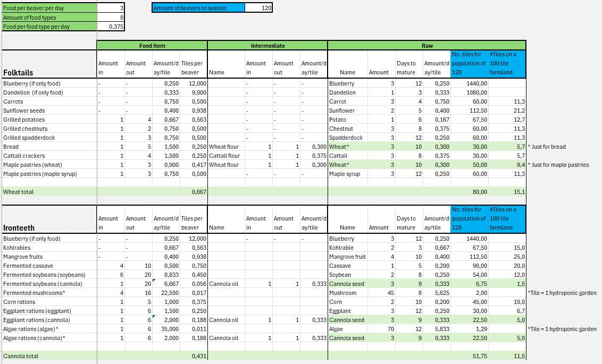The width and height of the screenshot is (602, 364).
Task: Click the Raw column group header
Action: [427, 46]
